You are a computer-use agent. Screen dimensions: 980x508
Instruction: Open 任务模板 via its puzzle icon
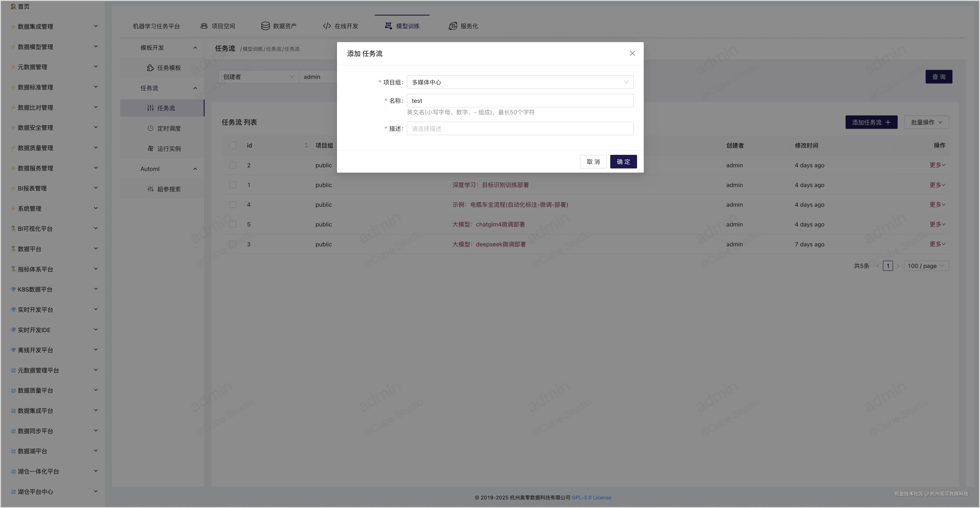(150, 68)
